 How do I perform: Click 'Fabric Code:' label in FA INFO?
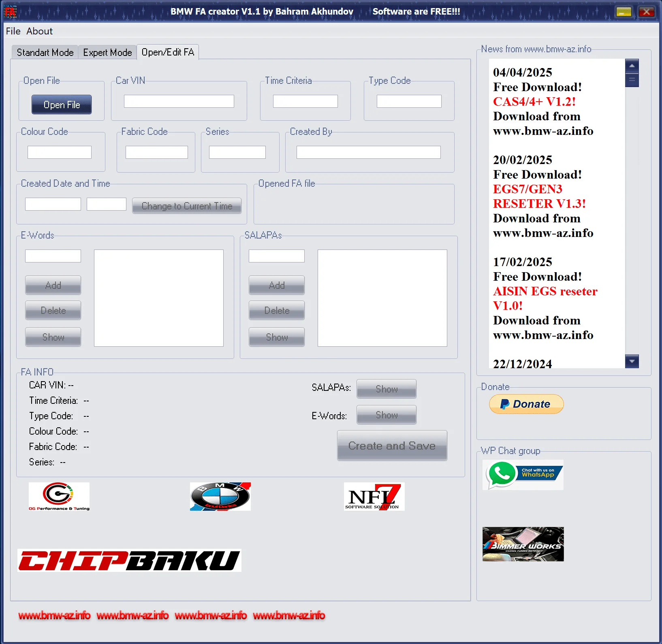point(53,447)
